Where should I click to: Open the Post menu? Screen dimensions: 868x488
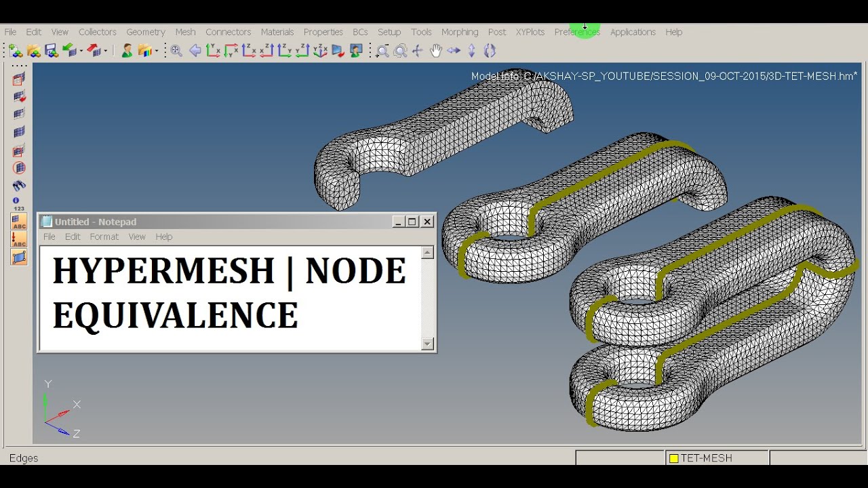497,32
